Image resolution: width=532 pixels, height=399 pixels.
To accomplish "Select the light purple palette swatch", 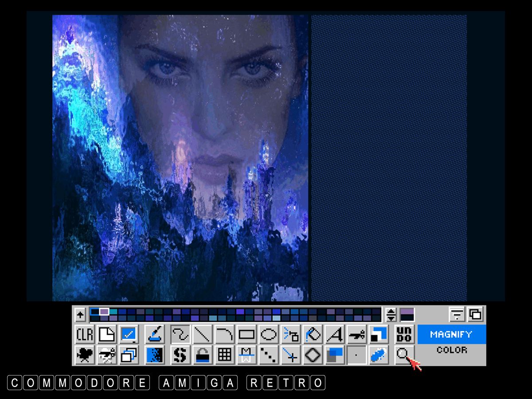I will click(104, 312).
